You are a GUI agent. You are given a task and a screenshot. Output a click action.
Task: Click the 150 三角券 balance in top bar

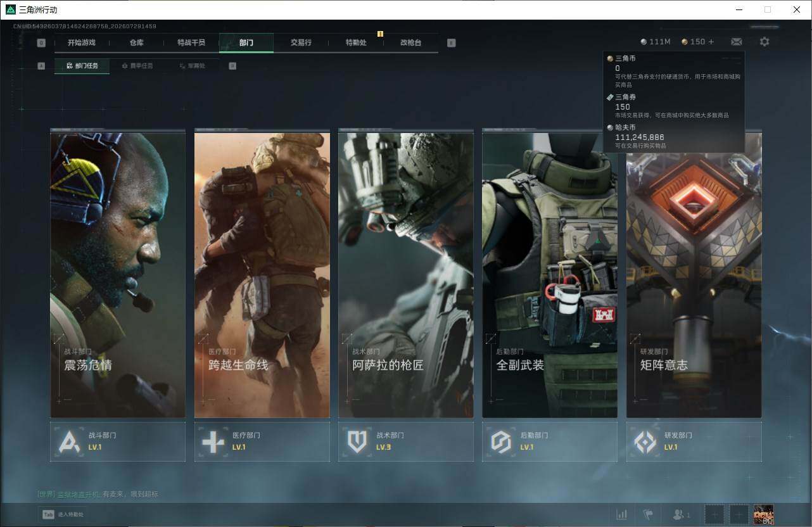(694, 42)
